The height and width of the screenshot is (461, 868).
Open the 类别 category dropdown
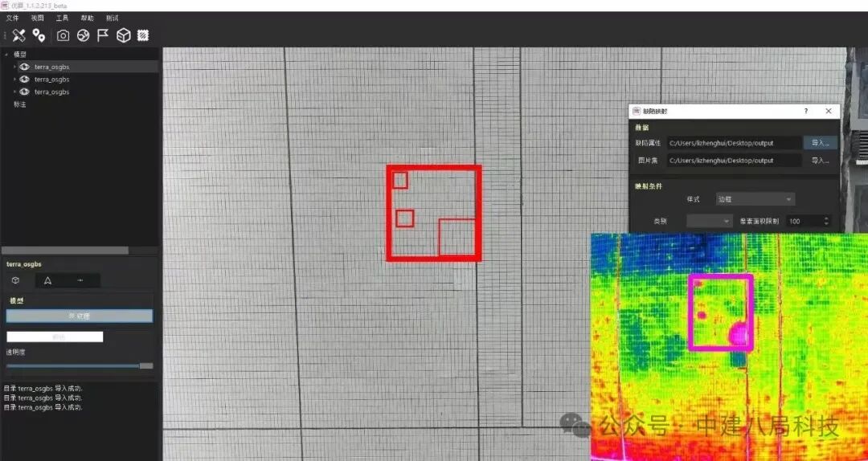click(710, 221)
